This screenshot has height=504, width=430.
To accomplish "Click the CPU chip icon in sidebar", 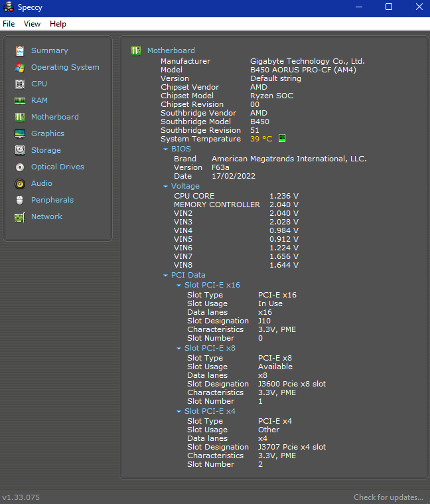I will (x=20, y=84).
